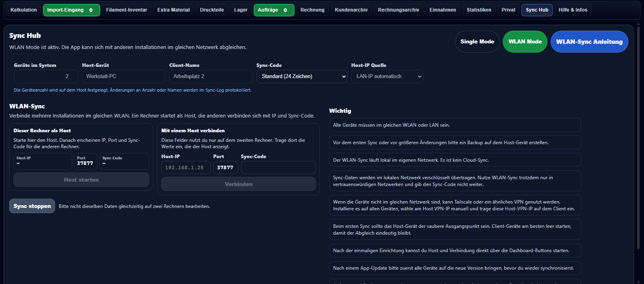The height and width of the screenshot is (284, 644).
Task: Open the Lager tab
Action: tap(241, 10)
